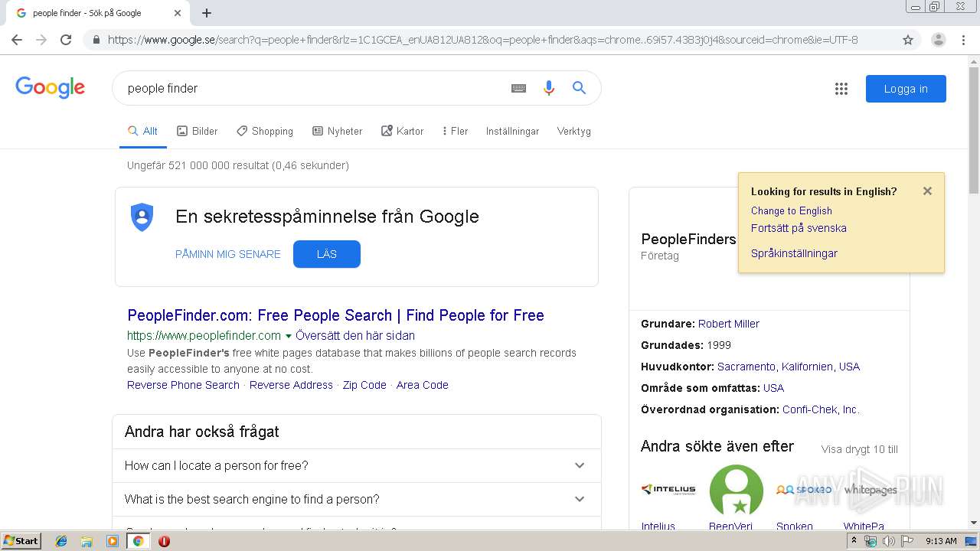Click the blue magnifier search icon
The width and height of the screenshot is (980, 551).
(579, 88)
